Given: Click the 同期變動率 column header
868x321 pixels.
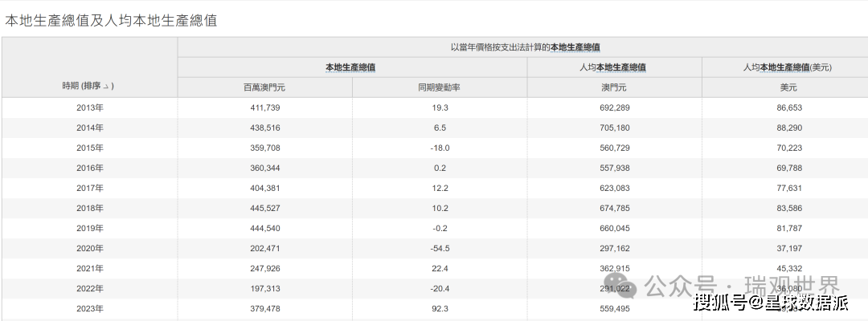Looking at the screenshot, I should pyautogui.click(x=439, y=87).
